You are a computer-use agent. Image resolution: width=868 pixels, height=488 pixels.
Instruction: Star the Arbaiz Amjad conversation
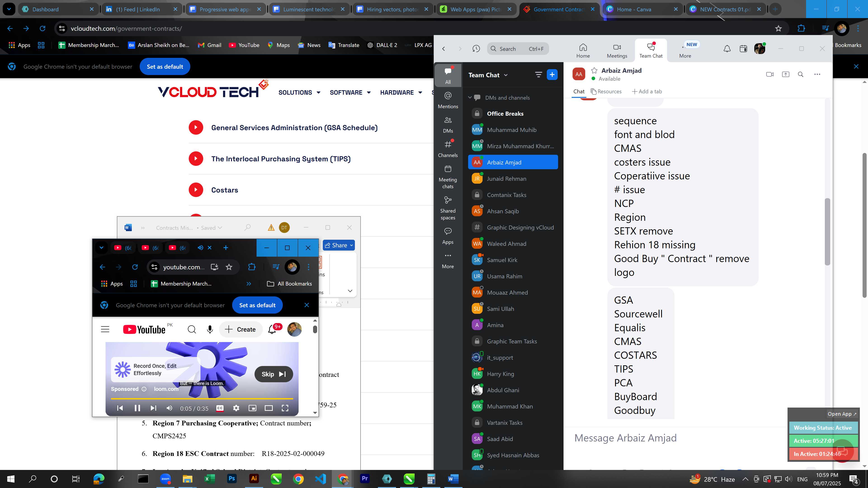[594, 70]
